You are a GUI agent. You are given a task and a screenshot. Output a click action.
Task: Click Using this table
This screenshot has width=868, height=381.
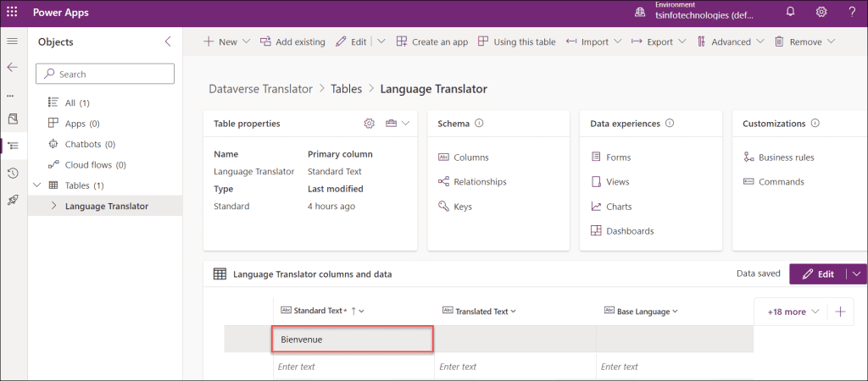[517, 41]
